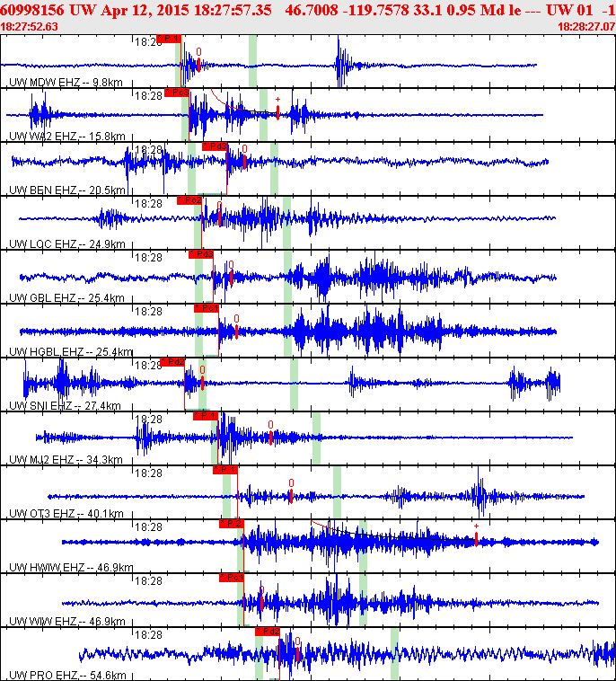Click the 18:28 time tick label on PRO trace
616x681 pixels.
[148, 634]
